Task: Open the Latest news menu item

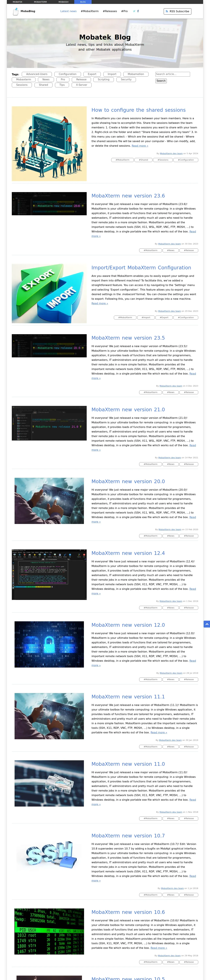Action: click(x=69, y=11)
